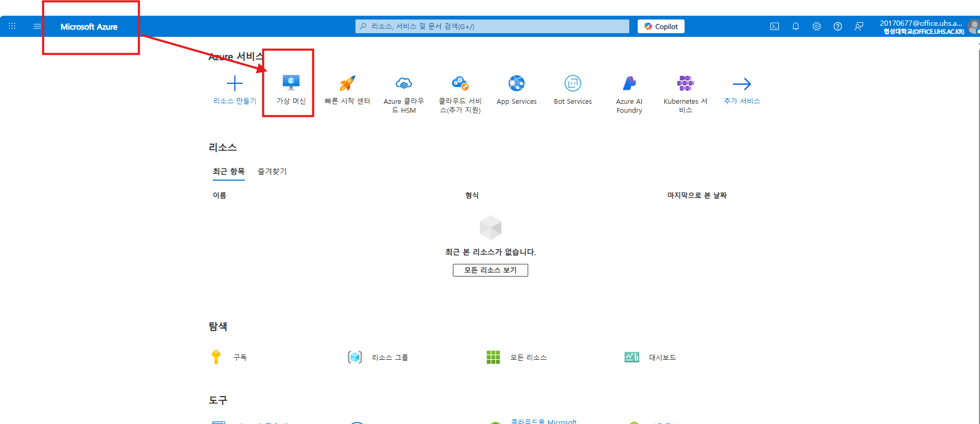Open Copilot from the top bar
This screenshot has width=980, height=424.
(661, 26)
